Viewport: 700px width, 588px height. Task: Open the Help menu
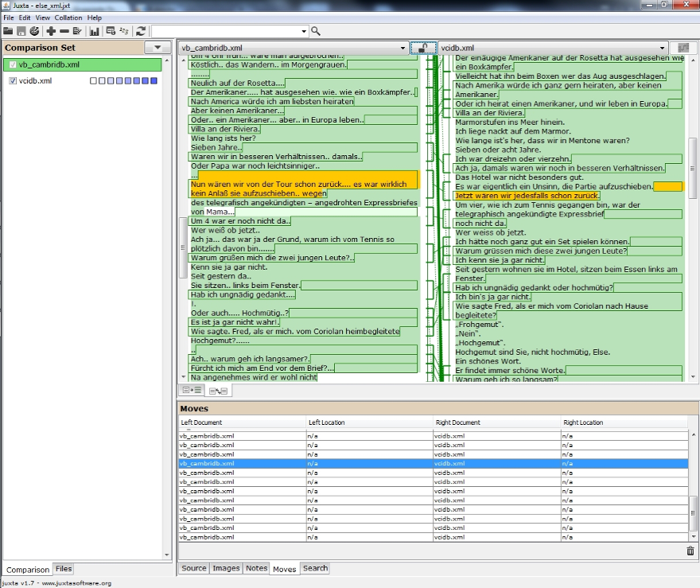point(94,18)
